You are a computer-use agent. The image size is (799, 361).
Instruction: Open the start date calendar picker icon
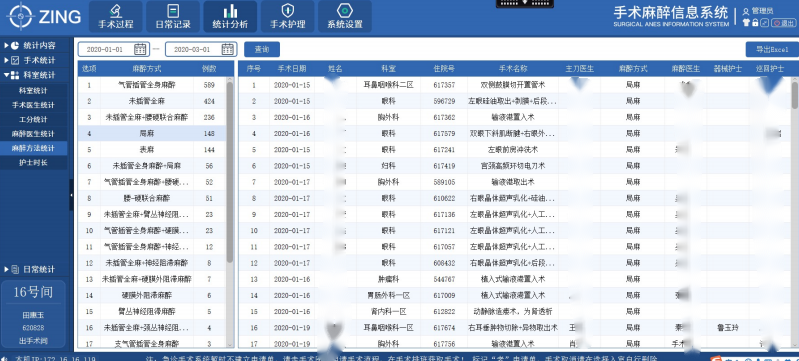click(x=140, y=49)
